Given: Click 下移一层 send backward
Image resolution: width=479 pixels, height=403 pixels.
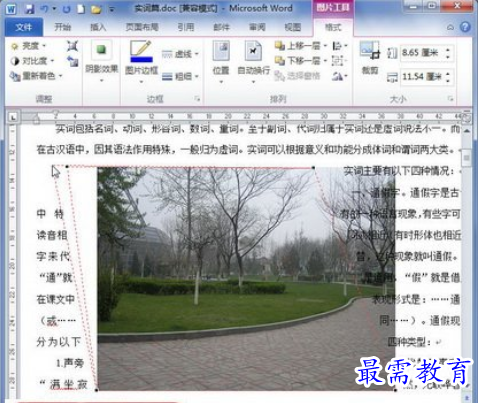Looking at the screenshot, I should tap(298, 60).
